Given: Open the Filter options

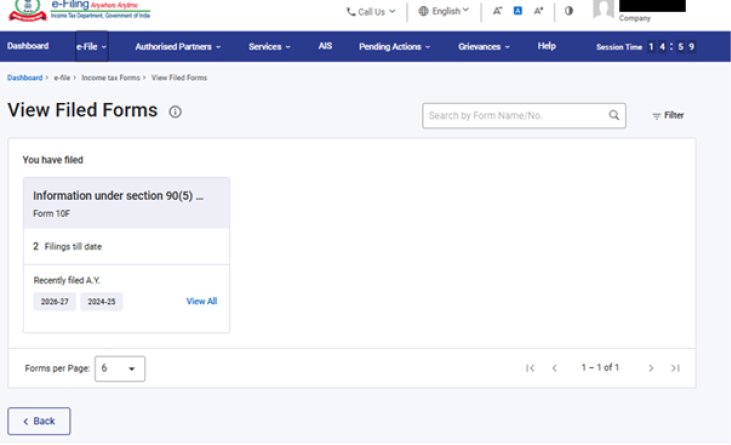Looking at the screenshot, I should pyautogui.click(x=668, y=116).
